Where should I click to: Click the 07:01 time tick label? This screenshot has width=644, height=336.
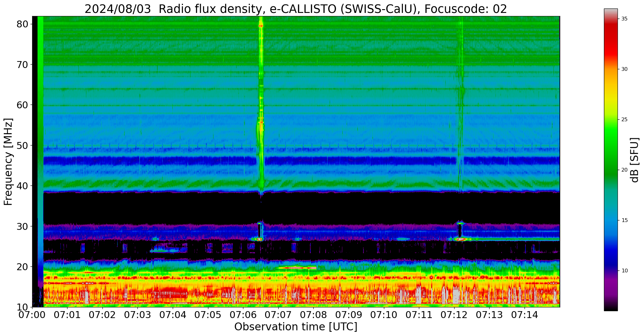(67, 315)
